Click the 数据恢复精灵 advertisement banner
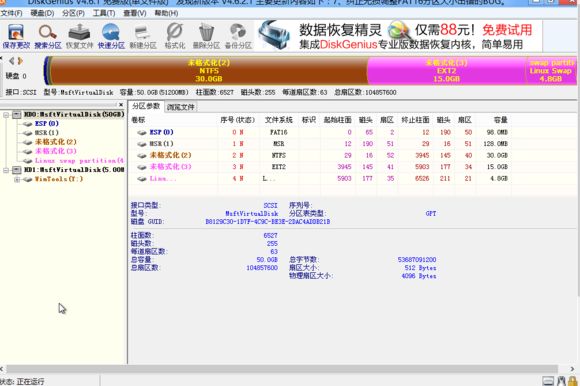Screen dimensions: 580x386 [399, 36]
